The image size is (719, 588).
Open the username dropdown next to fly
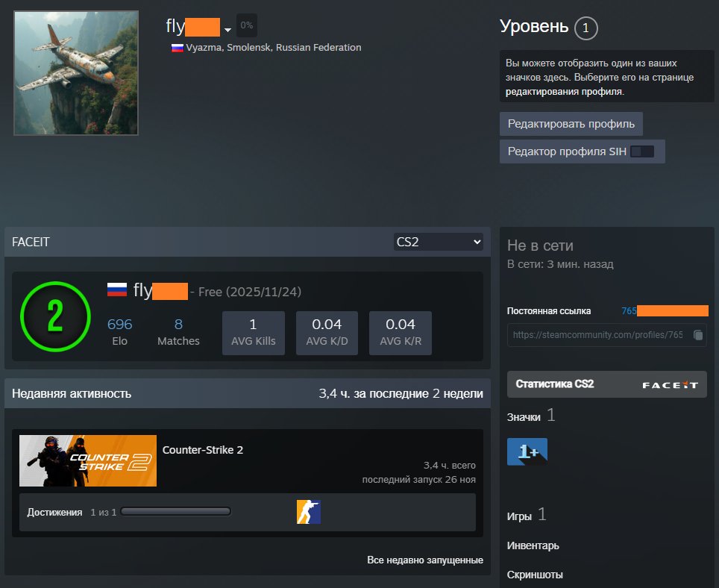[x=227, y=29]
